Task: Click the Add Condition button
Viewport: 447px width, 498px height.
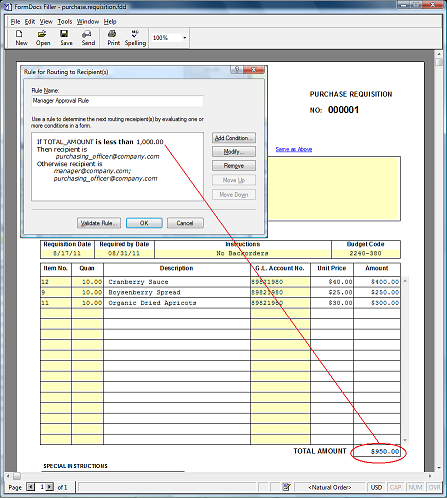Action: pyautogui.click(x=234, y=138)
